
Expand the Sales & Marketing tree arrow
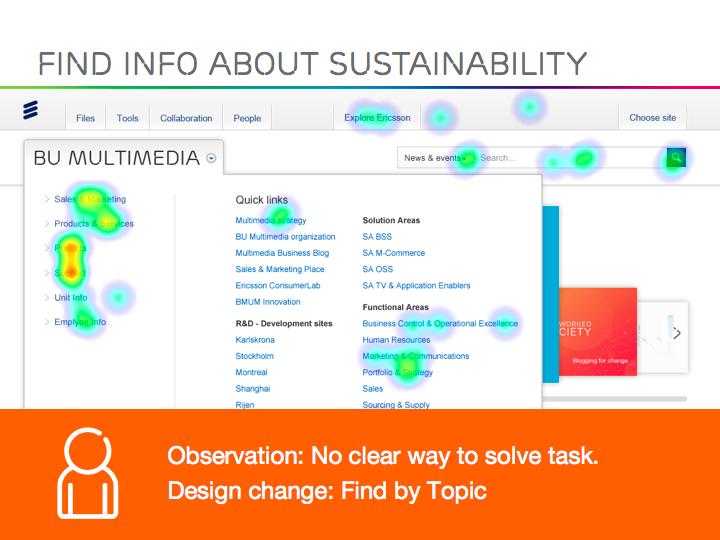pyautogui.click(x=47, y=199)
